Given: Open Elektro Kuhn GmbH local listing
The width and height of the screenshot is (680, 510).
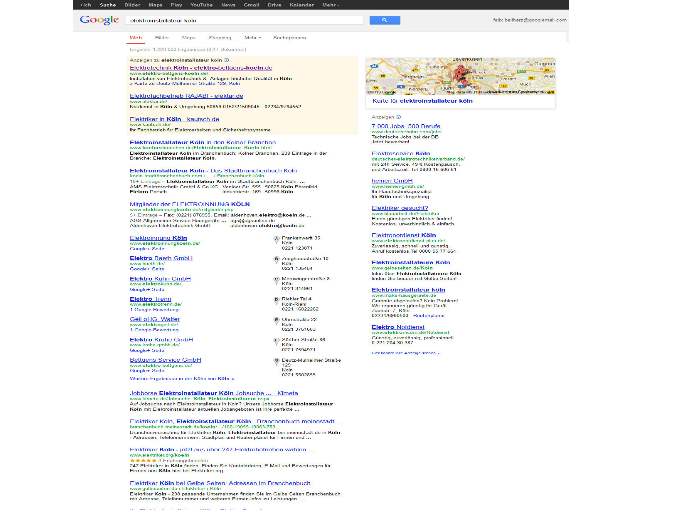Looking at the screenshot, I should click(x=160, y=279).
